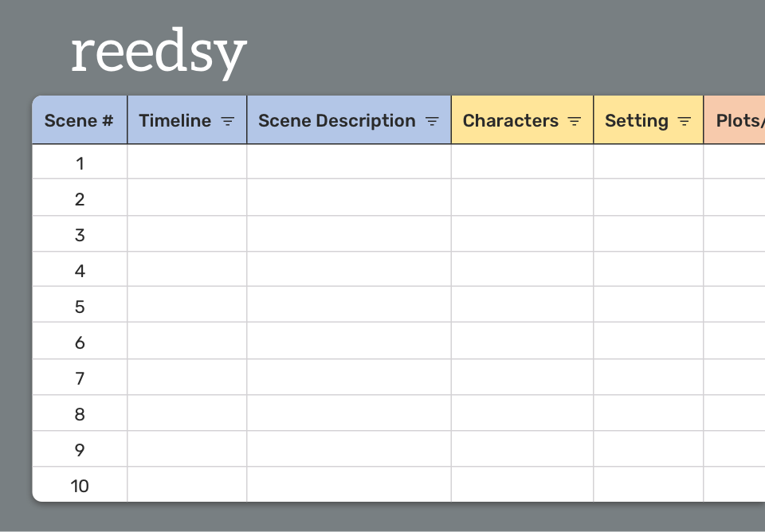Select scene number 6 cell
Viewport: 765px width, 532px height.
80,342
